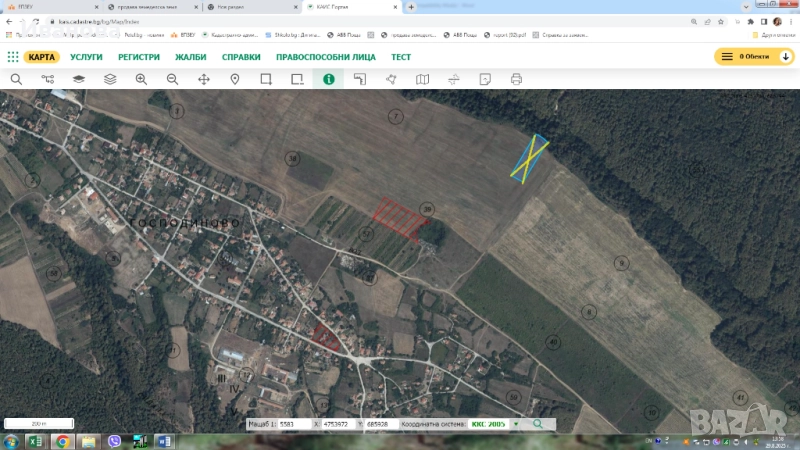Open Word from the taskbar

[164, 441]
